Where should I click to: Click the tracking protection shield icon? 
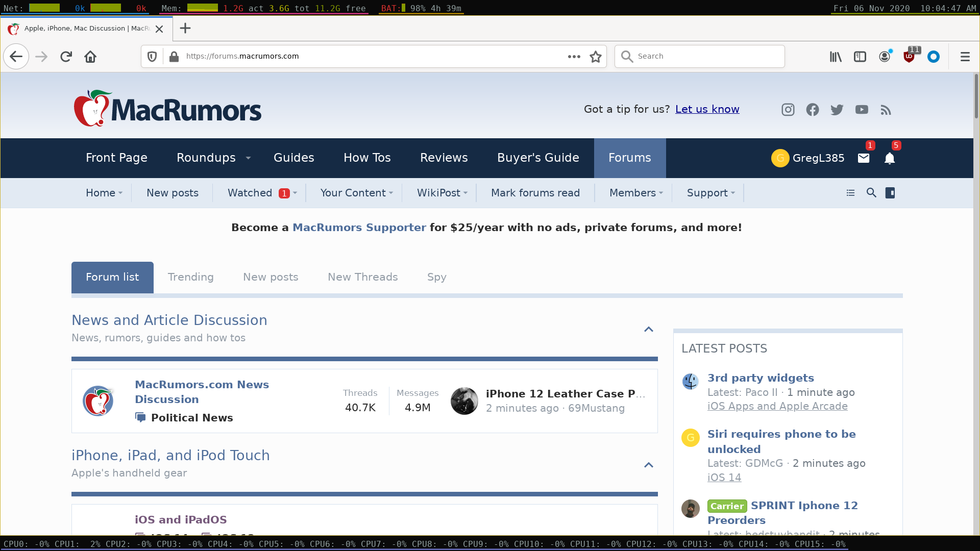(152, 57)
